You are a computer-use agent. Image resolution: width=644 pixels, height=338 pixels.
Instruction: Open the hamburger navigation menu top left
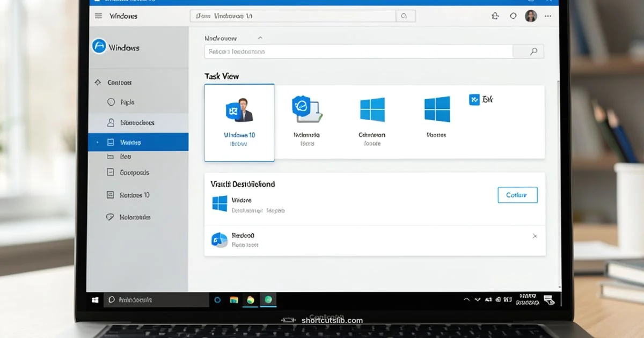tap(98, 16)
